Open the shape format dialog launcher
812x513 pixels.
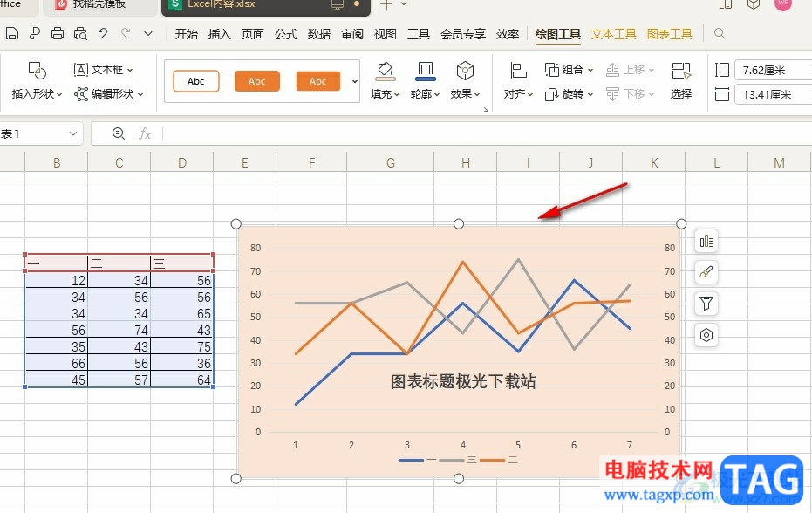click(487, 109)
